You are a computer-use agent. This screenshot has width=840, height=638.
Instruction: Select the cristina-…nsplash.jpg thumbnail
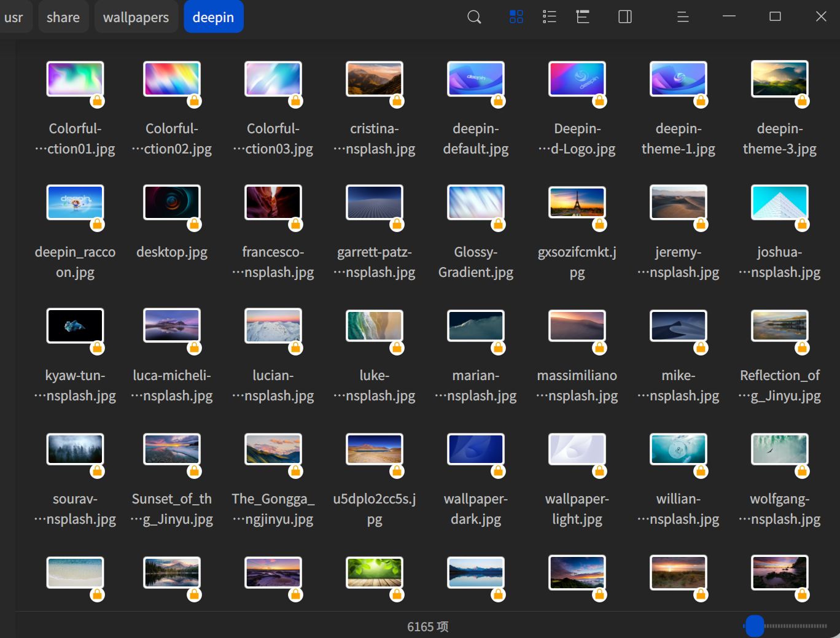point(375,79)
